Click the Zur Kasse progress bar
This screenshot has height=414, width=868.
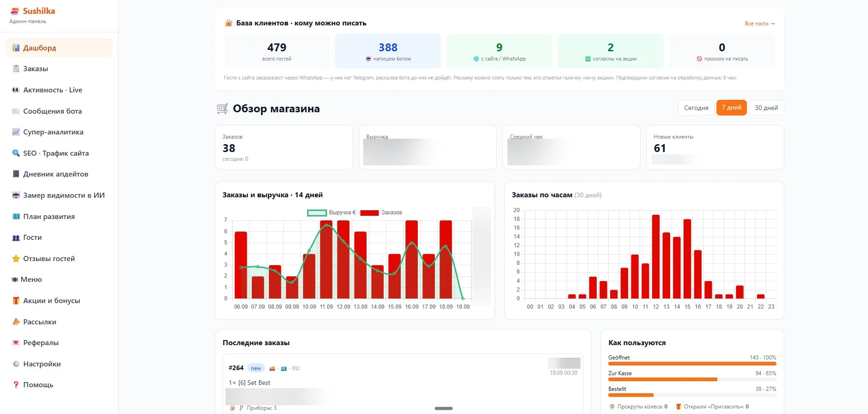point(692,379)
